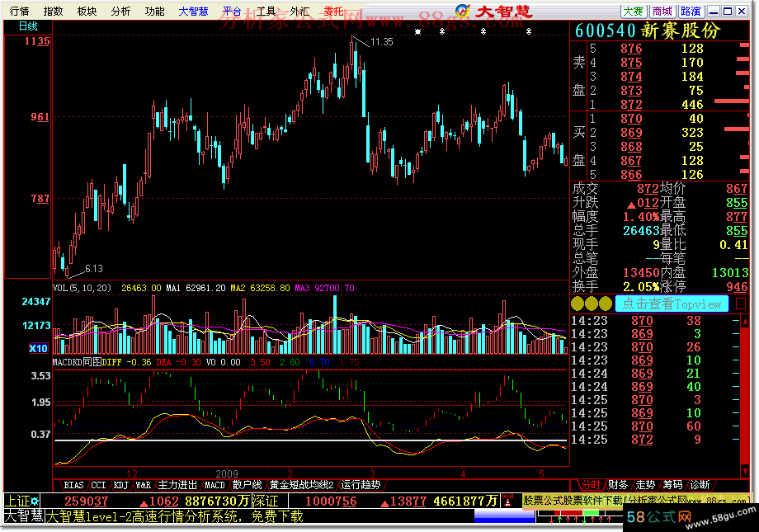Switch to the 分时 tab
Image resolution: width=759 pixels, height=532 pixels.
(x=590, y=485)
